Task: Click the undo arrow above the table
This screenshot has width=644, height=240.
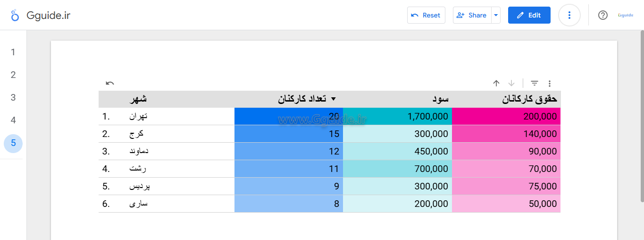Action: 110,83
